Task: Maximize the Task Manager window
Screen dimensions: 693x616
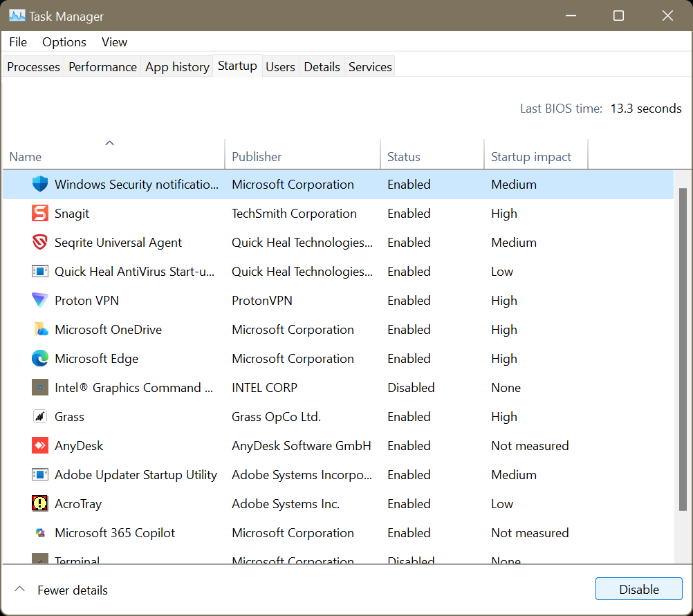Action: pyautogui.click(x=618, y=16)
